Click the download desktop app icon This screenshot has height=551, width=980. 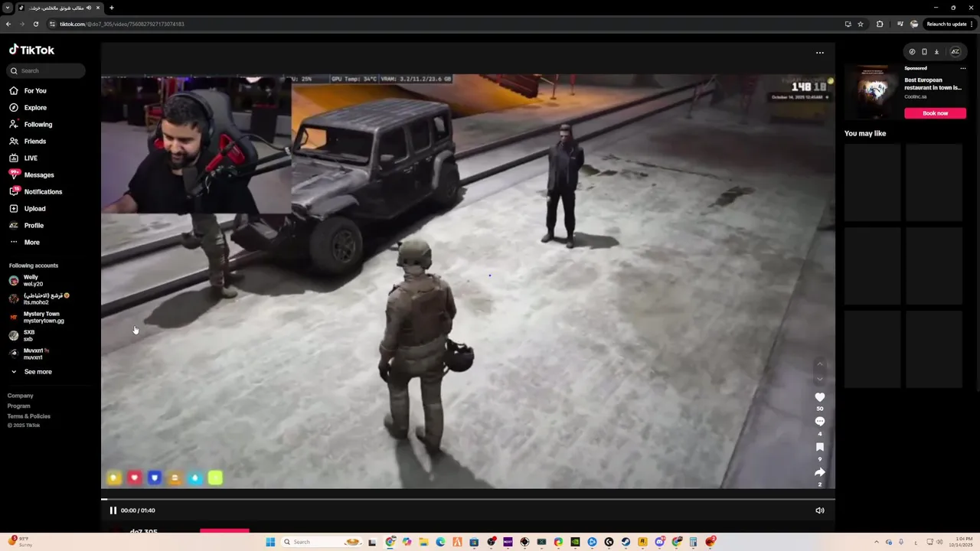936,52
